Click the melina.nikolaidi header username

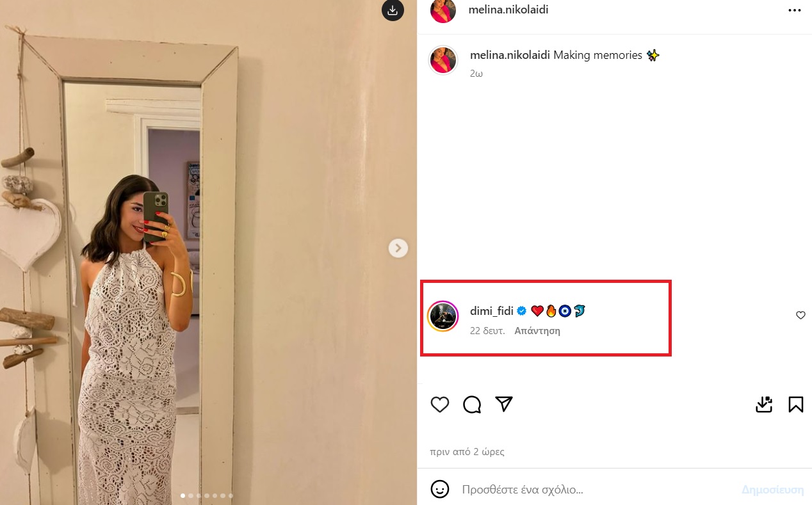(509, 10)
